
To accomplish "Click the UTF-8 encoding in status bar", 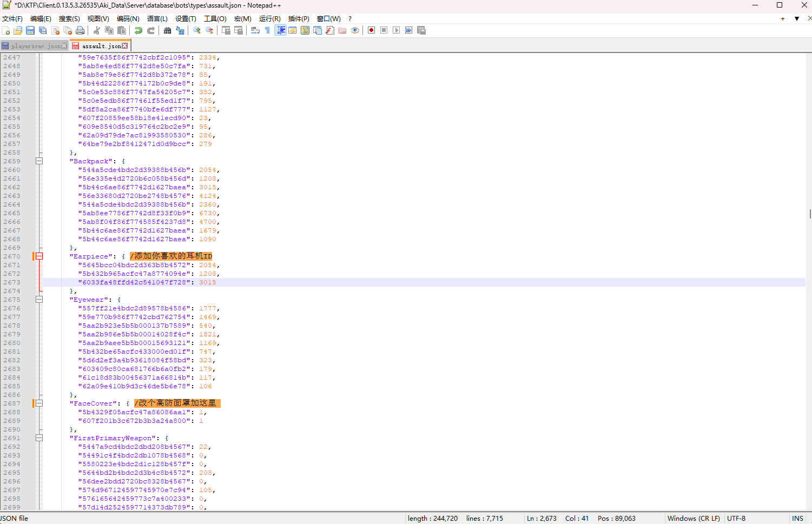I will pos(736,518).
